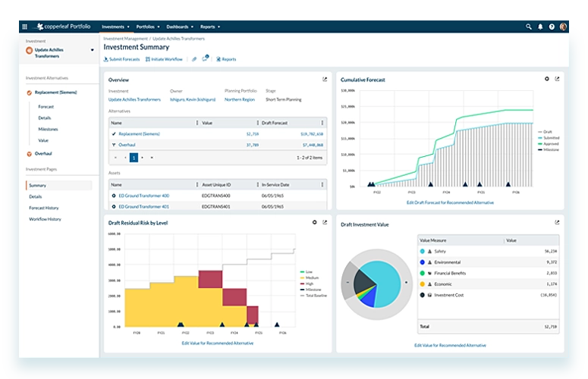This screenshot has width=588, height=379.
Task: Open search with the magnifier icon
Action: [x=528, y=27]
